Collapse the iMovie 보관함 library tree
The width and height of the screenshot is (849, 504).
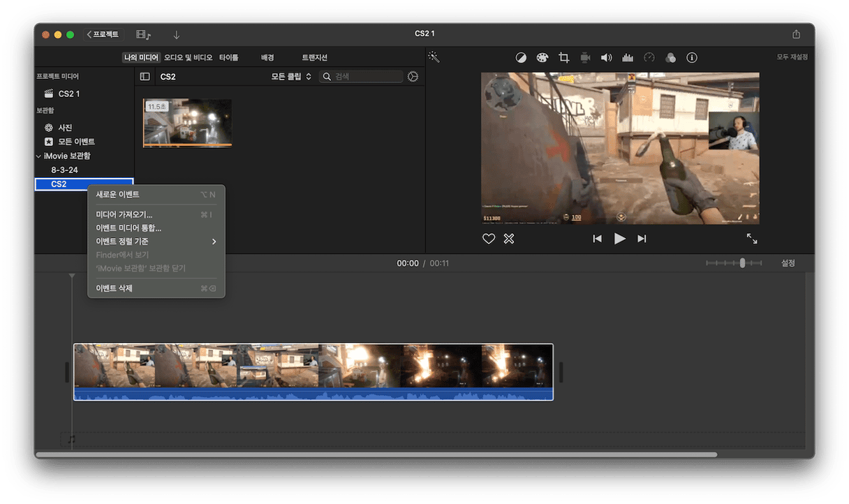tap(38, 156)
